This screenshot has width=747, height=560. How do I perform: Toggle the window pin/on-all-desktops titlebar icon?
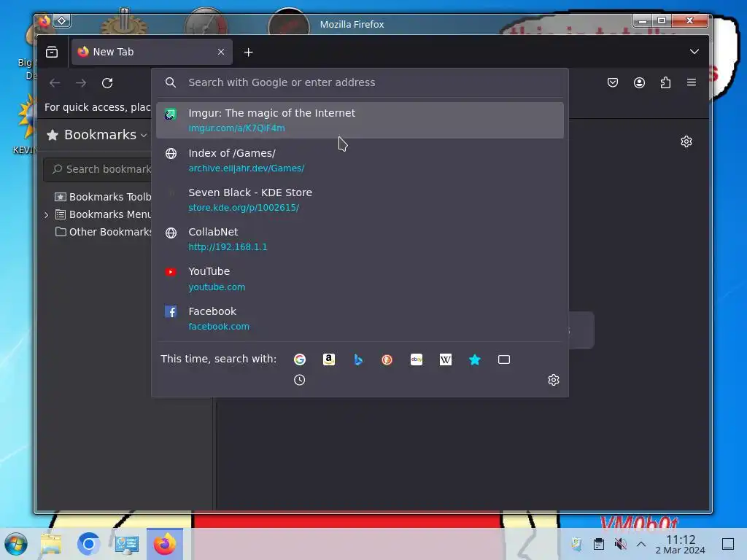coord(62,20)
